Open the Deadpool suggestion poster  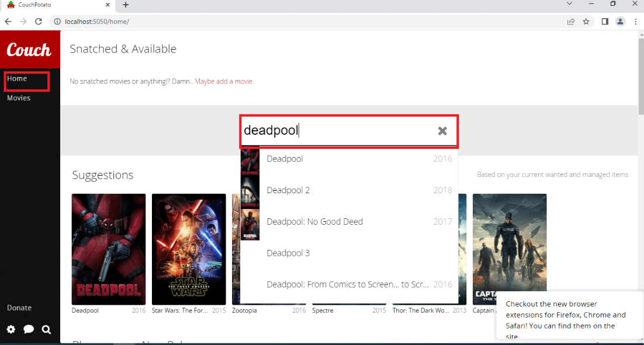point(109,249)
